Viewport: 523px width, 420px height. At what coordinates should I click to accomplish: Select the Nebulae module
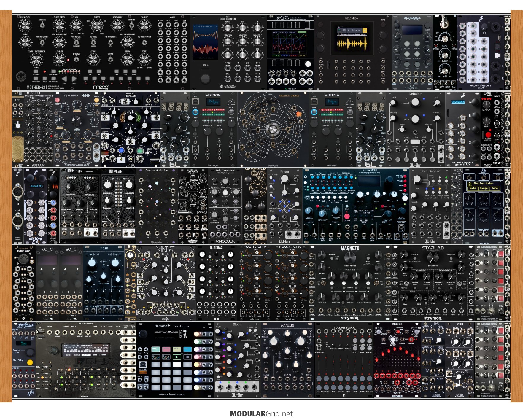click(415, 129)
